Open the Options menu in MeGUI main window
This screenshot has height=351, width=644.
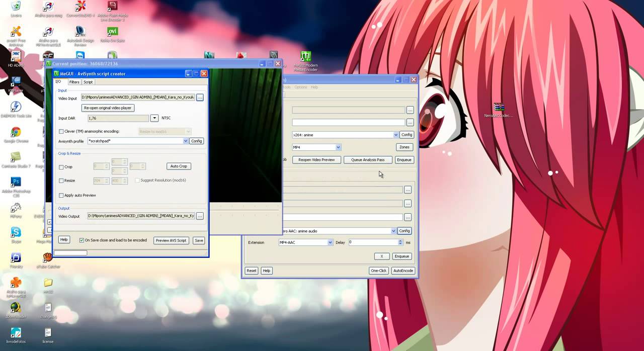click(x=301, y=87)
